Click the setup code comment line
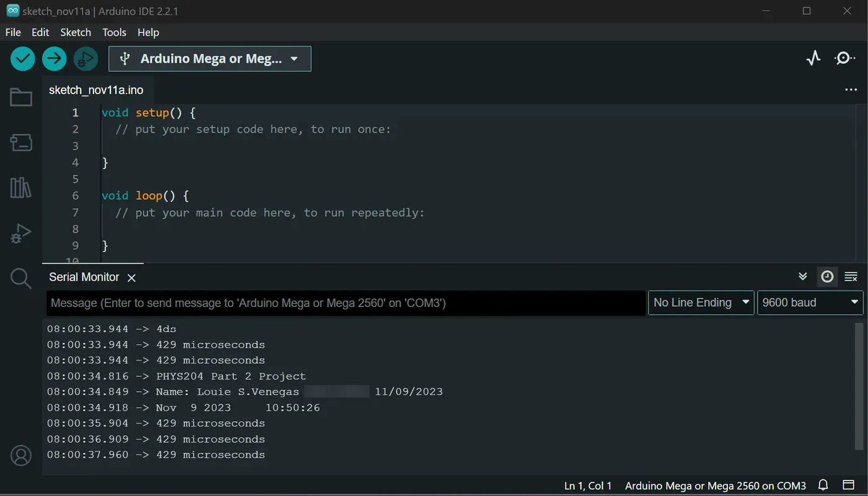 [254, 130]
